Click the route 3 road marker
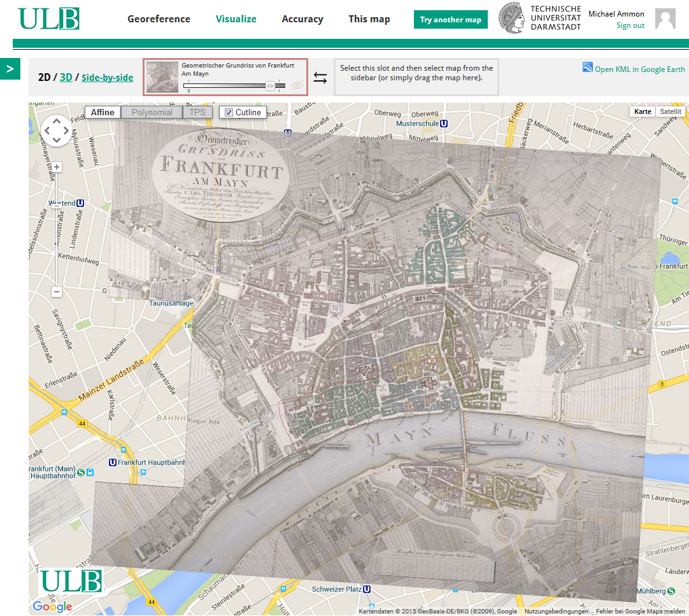 (662, 384)
